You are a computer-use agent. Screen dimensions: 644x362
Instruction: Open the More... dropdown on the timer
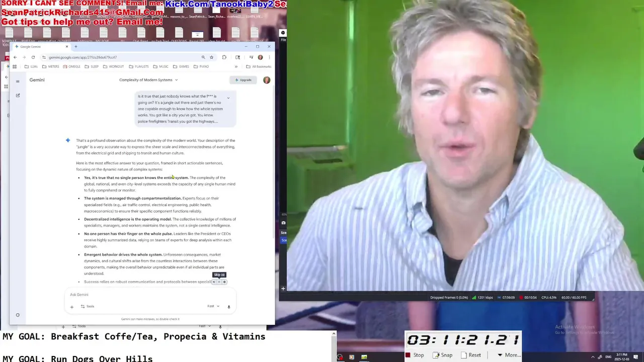[x=509, y=355]
